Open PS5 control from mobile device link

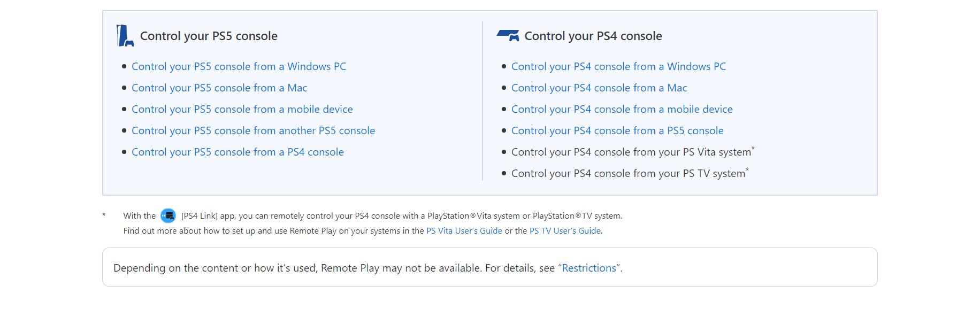coord(242,109)
